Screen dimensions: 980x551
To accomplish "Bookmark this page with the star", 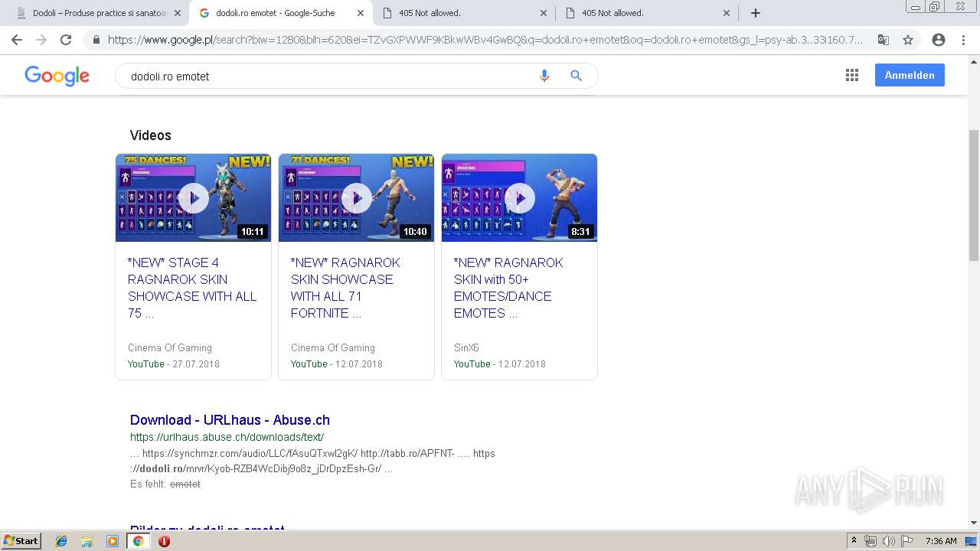I will 908,40.
